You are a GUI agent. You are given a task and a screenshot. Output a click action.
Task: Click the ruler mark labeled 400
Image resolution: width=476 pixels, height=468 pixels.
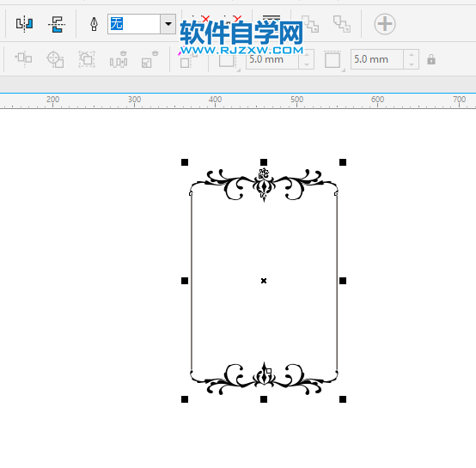tap(215, 100)
